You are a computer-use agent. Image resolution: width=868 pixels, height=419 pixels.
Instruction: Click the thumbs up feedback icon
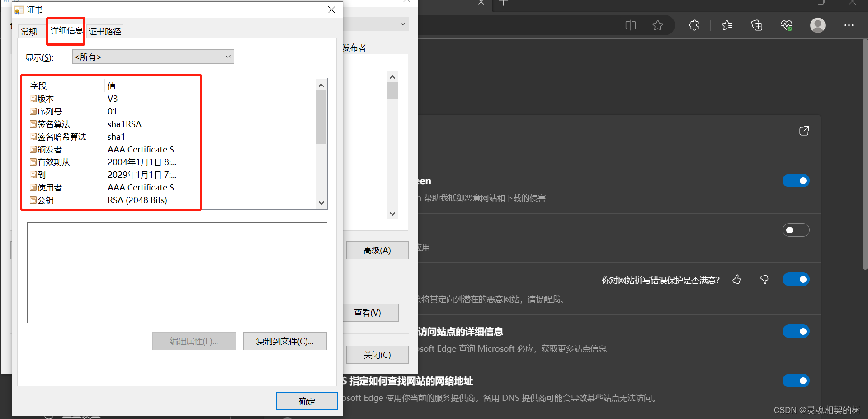(x=736, y=280)
